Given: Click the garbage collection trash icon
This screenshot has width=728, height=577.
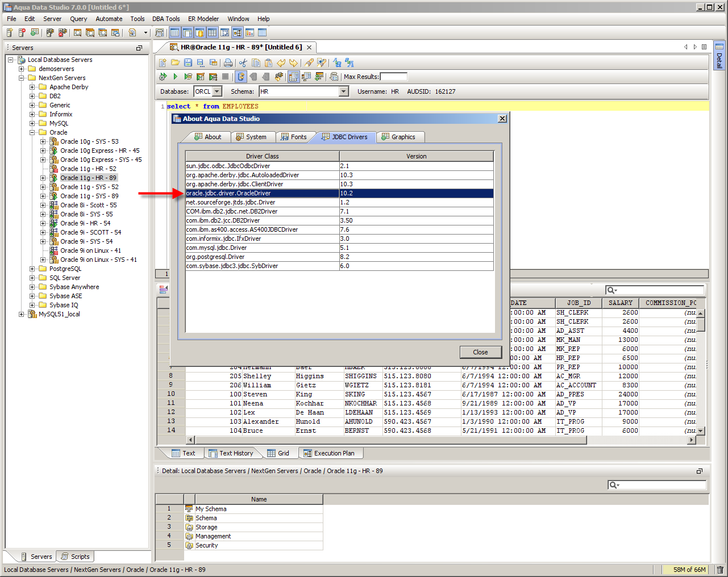Looking at the screenshot, I should coord(720,570).
